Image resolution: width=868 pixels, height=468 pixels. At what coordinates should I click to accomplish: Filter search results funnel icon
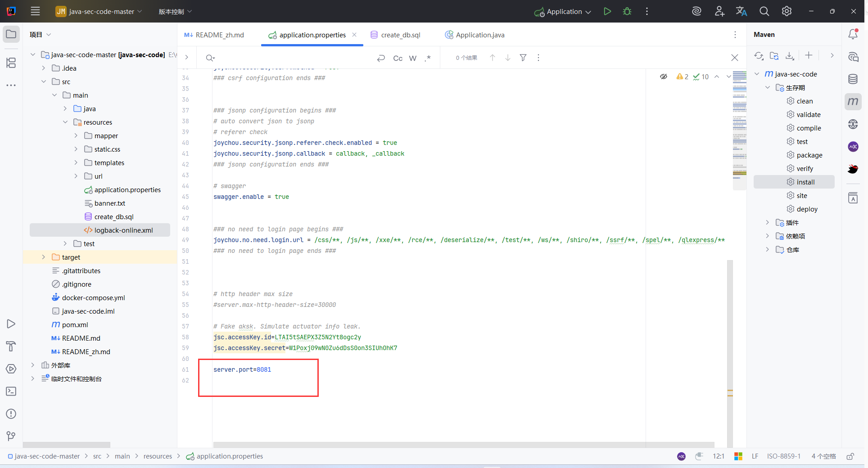pyautogui.click(x=523, y=58)
